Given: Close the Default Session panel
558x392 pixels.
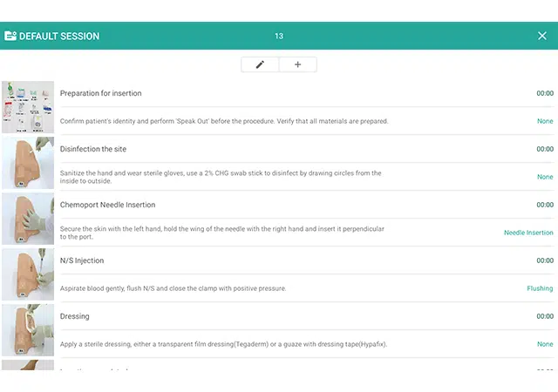Looking at the screenshot, I should (x=542, y=36).
